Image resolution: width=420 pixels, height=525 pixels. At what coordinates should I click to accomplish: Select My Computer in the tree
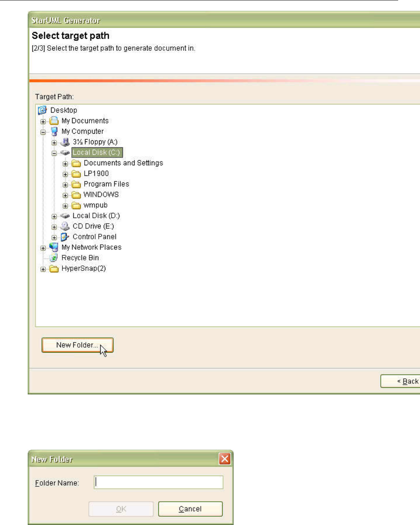83,131
